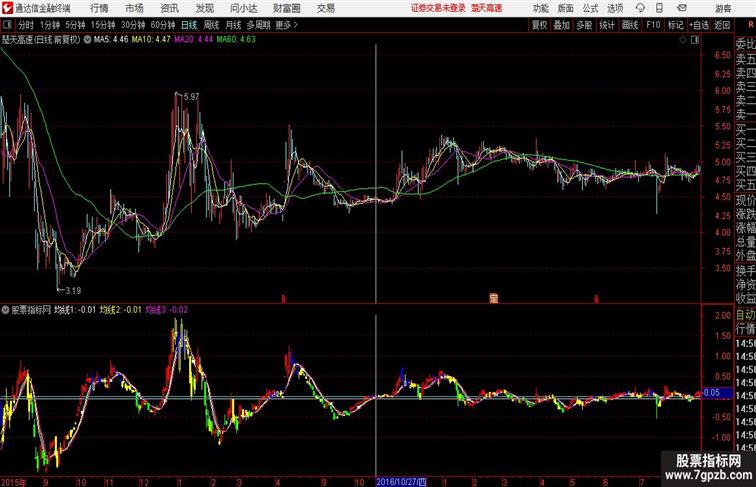Click the 2015年 date axis label
The width and height of the screenshot is (756, 487).
pos(13,482)
